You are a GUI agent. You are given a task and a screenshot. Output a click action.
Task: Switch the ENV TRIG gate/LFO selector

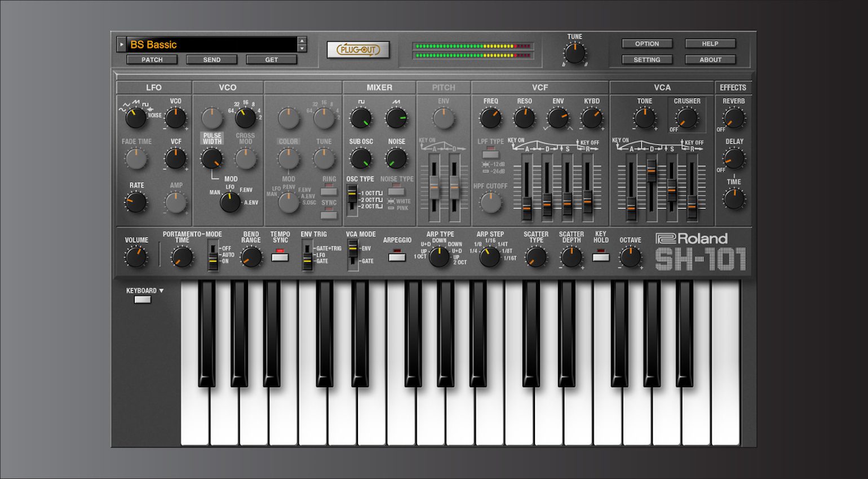(x=307, y=255)
